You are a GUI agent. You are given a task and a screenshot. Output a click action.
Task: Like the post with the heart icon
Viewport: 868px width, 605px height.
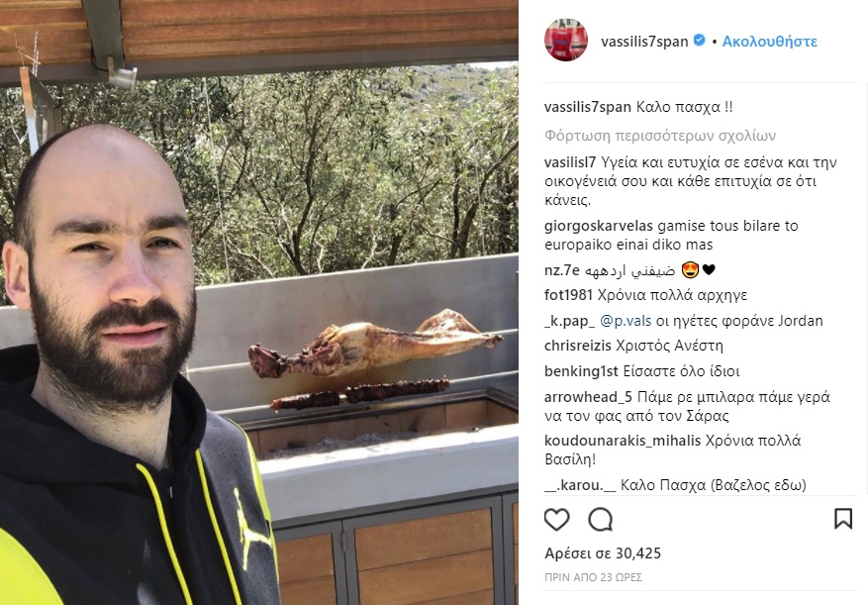click(556, 520)
